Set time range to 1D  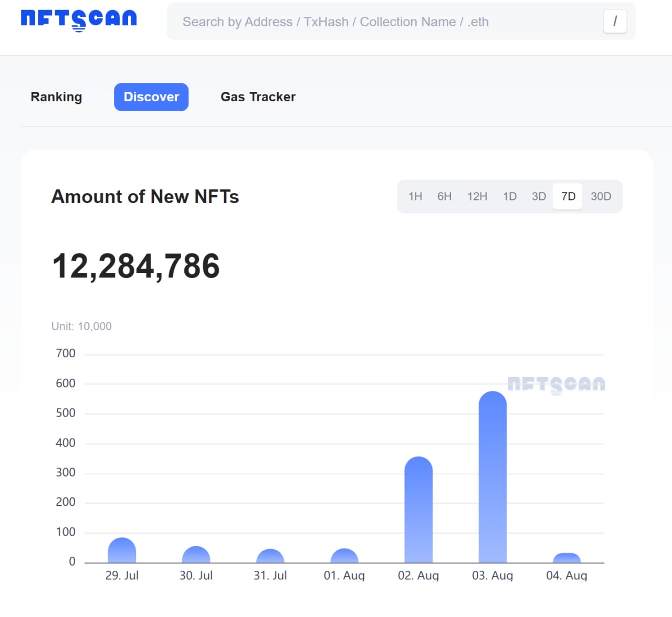(510, 196)
